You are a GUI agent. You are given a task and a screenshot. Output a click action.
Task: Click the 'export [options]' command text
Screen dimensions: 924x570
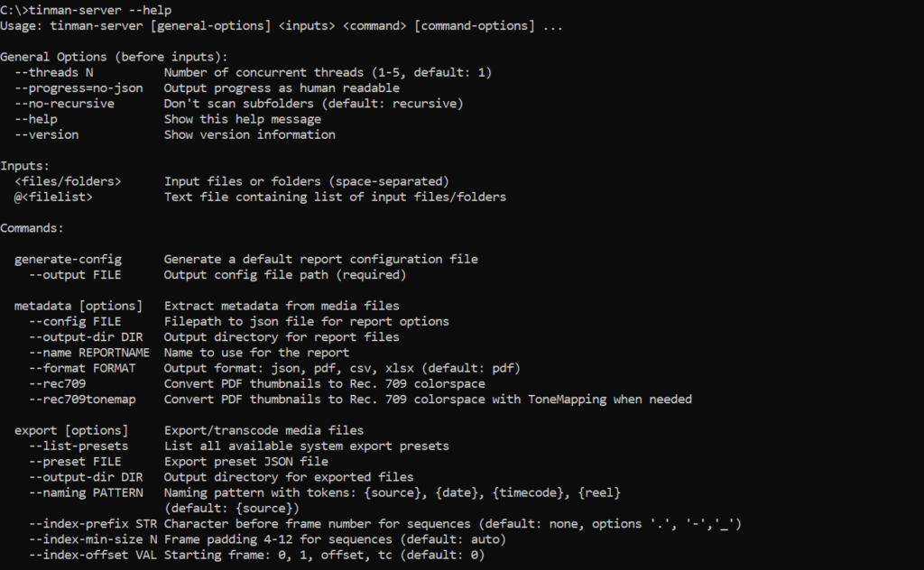71,430
